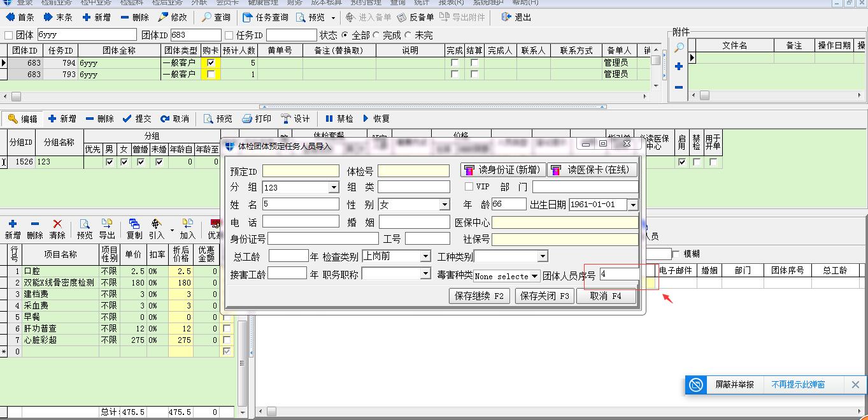868x420 pixels.
Task: Click 不再提示此弹窗 link
Action: click(798, 385)
